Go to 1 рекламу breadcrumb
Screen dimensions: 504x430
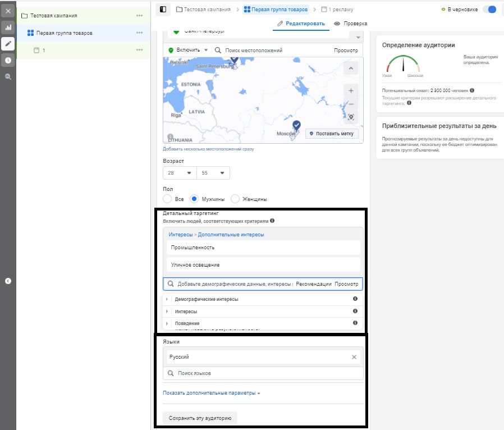point(337,10)
